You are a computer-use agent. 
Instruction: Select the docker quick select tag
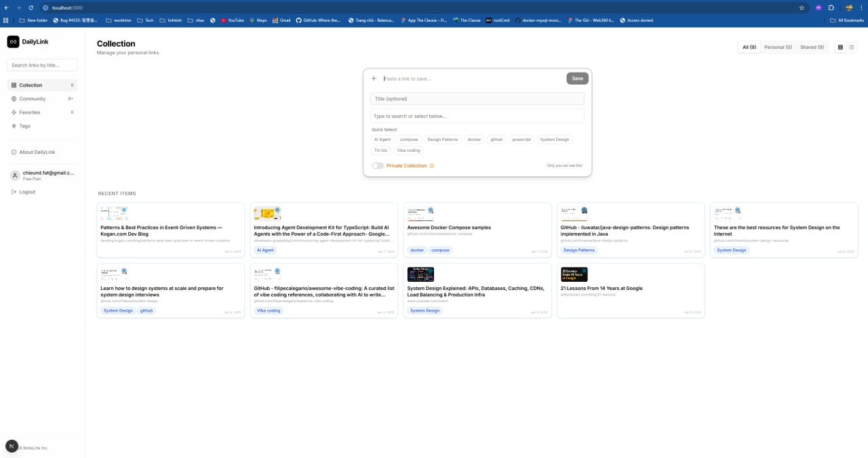(473, 140)
